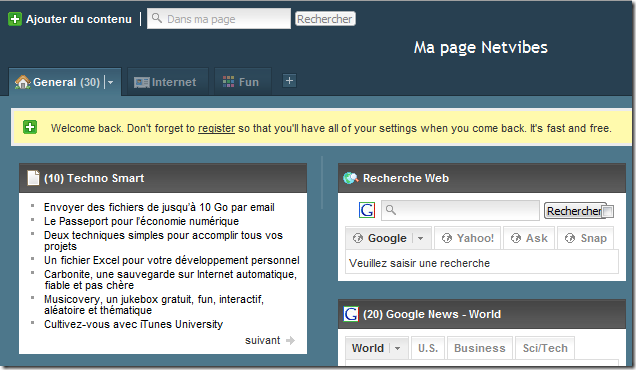Click Google logo in Recherche Web widget

pos(367,210)
